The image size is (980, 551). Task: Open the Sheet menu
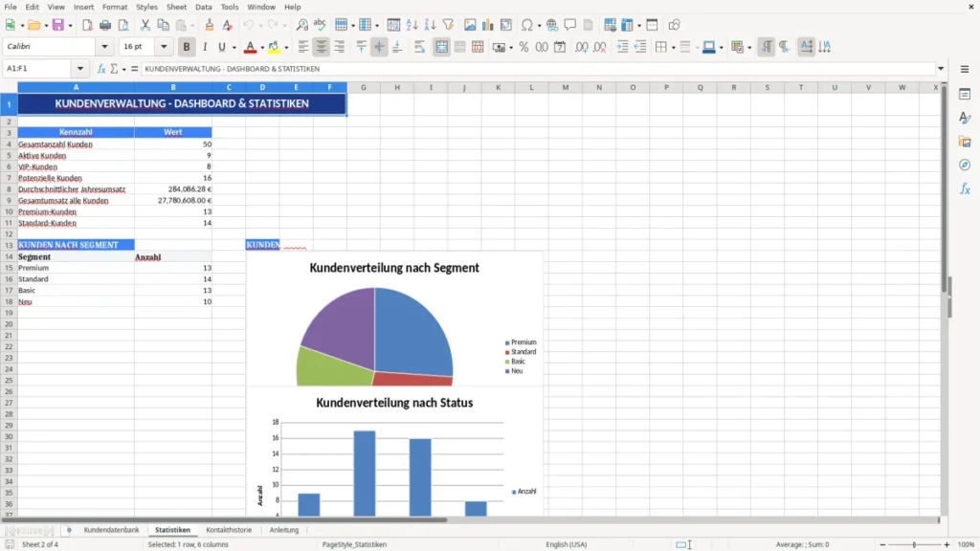coord(176,7)
